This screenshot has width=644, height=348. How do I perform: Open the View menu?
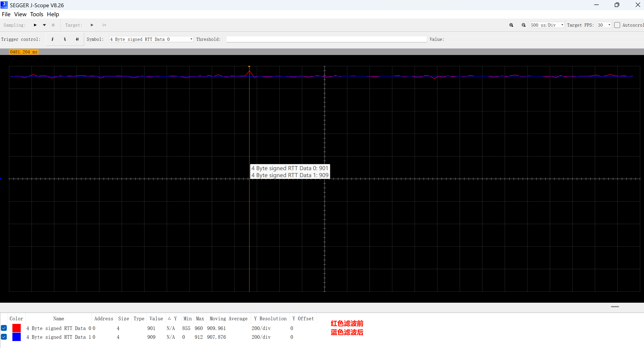click(x=20, y=14)
